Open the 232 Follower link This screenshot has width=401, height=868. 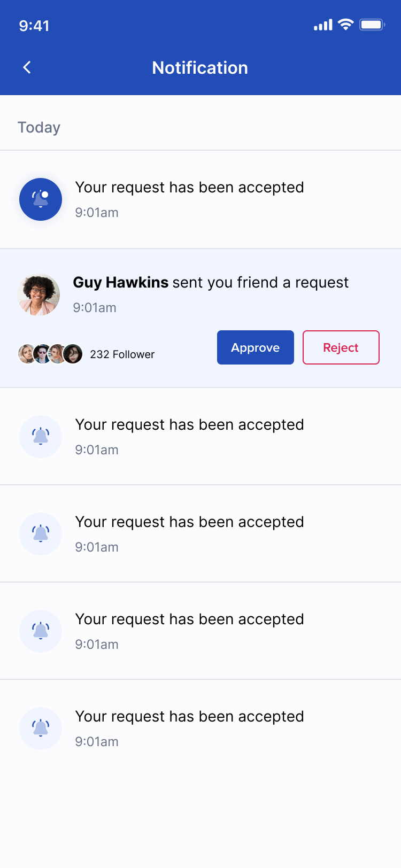[122, 354]
